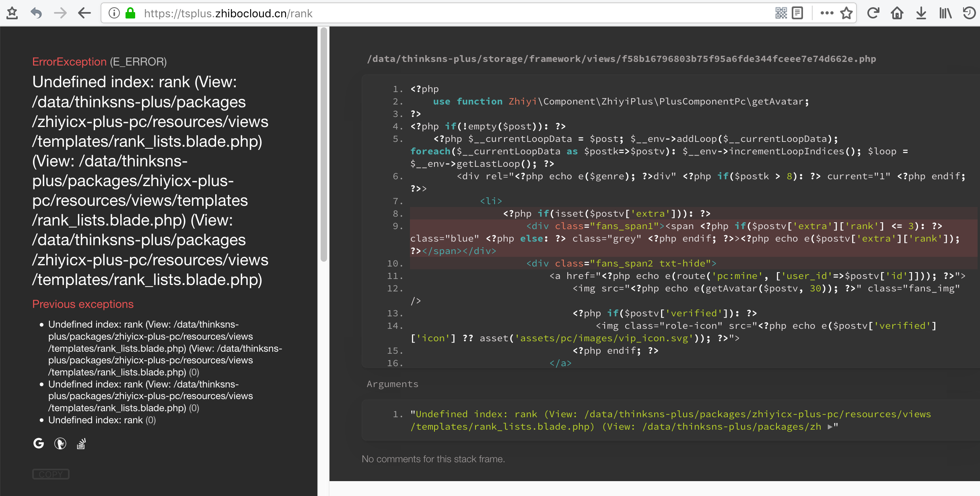Click the QR code icon in address bar
This screenshot has height=496, width=980.
(x=781, y=13)
